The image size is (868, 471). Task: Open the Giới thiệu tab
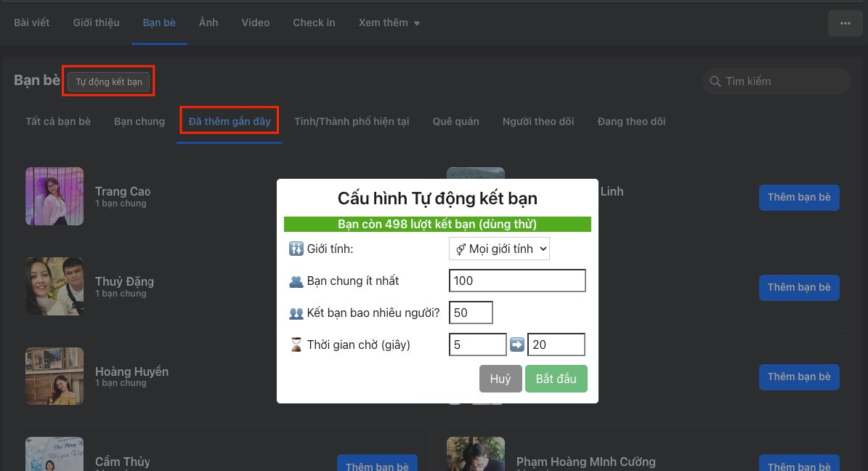97,23
